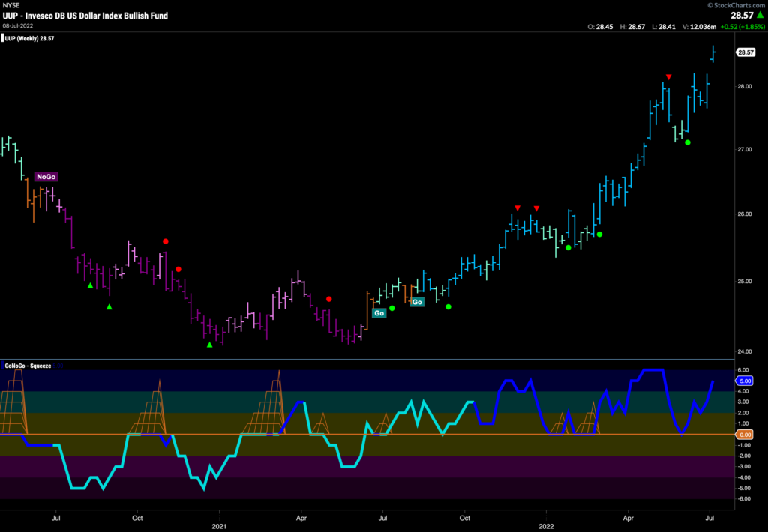The height and width of the screenshot is (532, 768).
Task: Open the GoNoGo - Squeeze indicator label
Action: [x=28, y=366]
